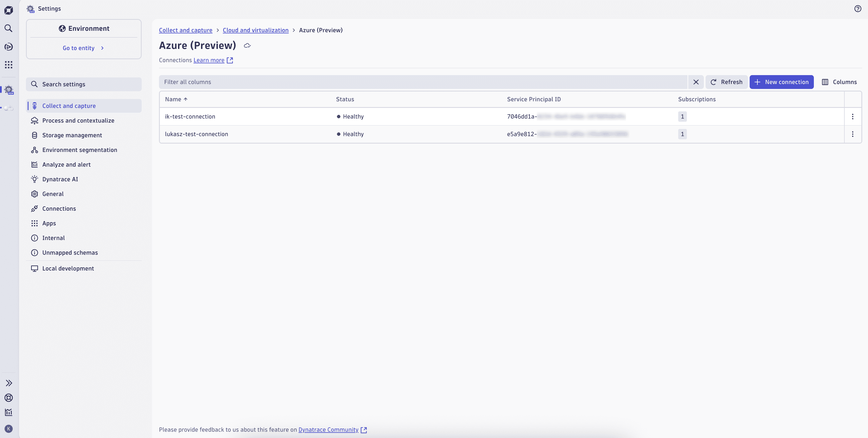This screenshot has width=868, height=438.
Task: Click the Dynatrace logo icon
Action: 8,10
